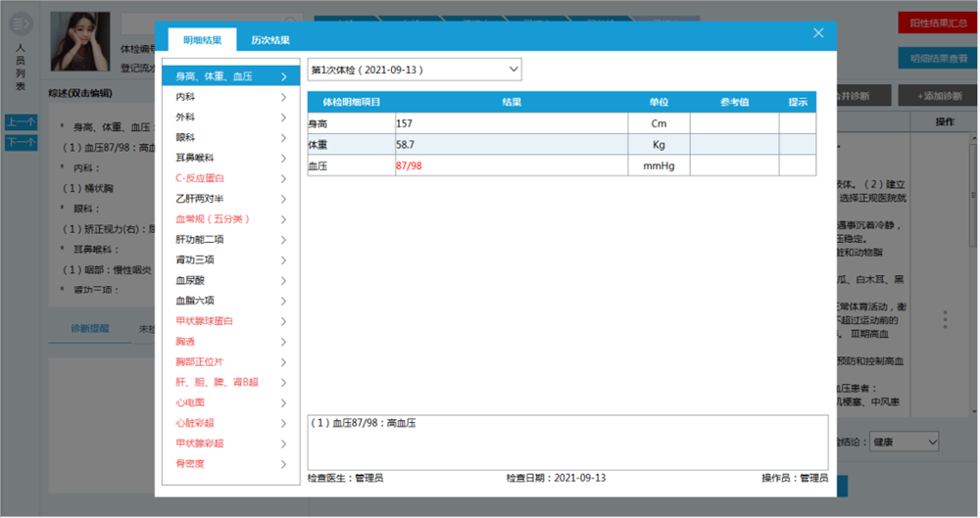Viewport: 980px width, 518px height.
Task: Click the summary text box with 血压87/98
Action: point(567,442)
